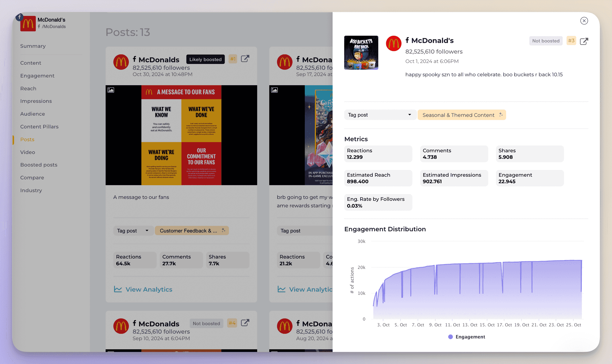612x364 pixels.
Task: Close the post details panel
Action: click(x=584, y=21)
